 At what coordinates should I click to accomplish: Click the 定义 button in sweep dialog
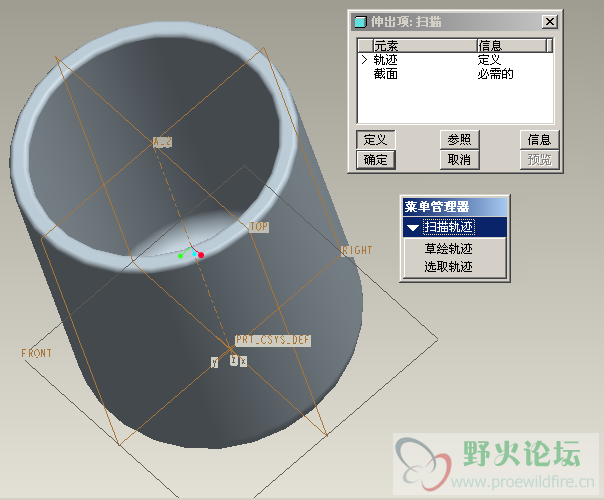tap(376, 139)
